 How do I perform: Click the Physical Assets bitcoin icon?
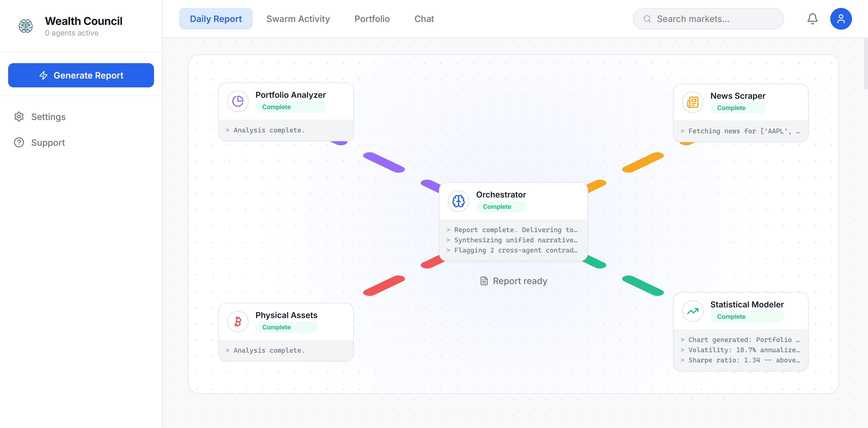(x=238, y=321)
